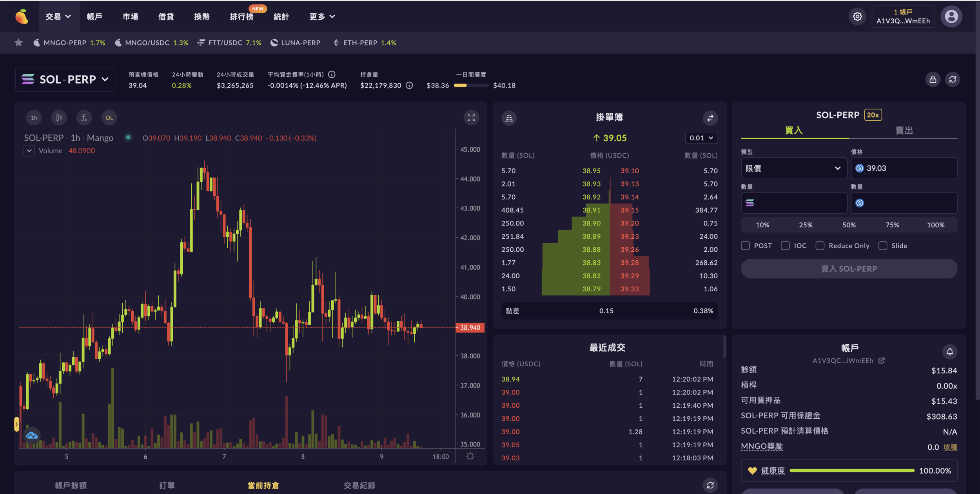Click the green chart status dot
The width and height of the screenshot is (980, 494).
coord(128,137)
